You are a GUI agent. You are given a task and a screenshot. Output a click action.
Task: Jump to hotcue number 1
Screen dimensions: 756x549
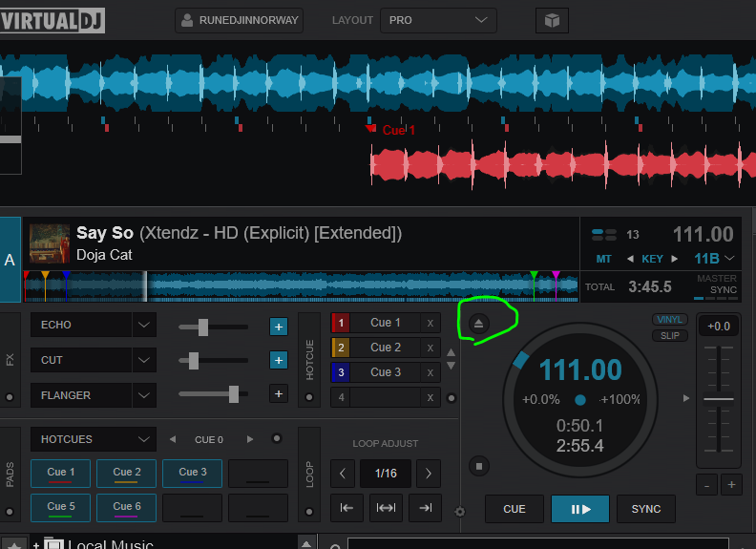(341, 323)
